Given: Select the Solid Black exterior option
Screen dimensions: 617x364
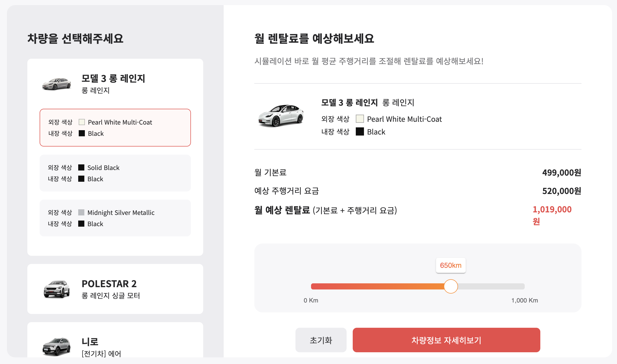Looking at the screenshot, I should [x=115, y=173].
